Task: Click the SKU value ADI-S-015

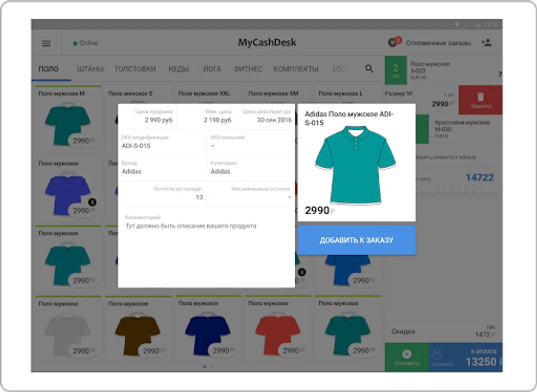Action: 136,145
